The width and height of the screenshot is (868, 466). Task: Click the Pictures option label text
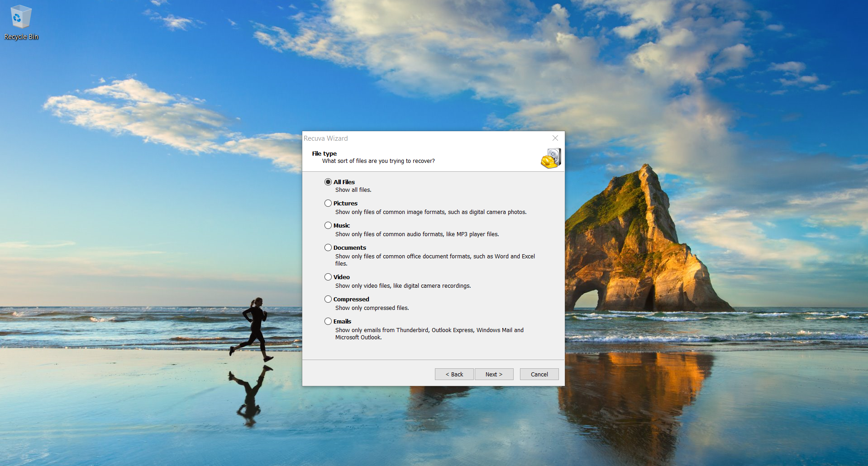[345, 203]
